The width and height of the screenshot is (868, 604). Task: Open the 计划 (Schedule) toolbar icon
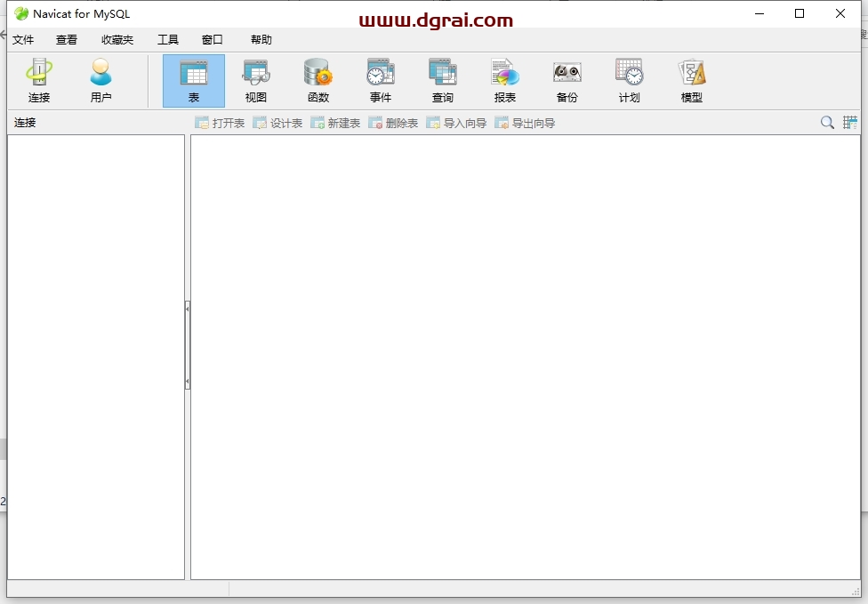point(629,81)
